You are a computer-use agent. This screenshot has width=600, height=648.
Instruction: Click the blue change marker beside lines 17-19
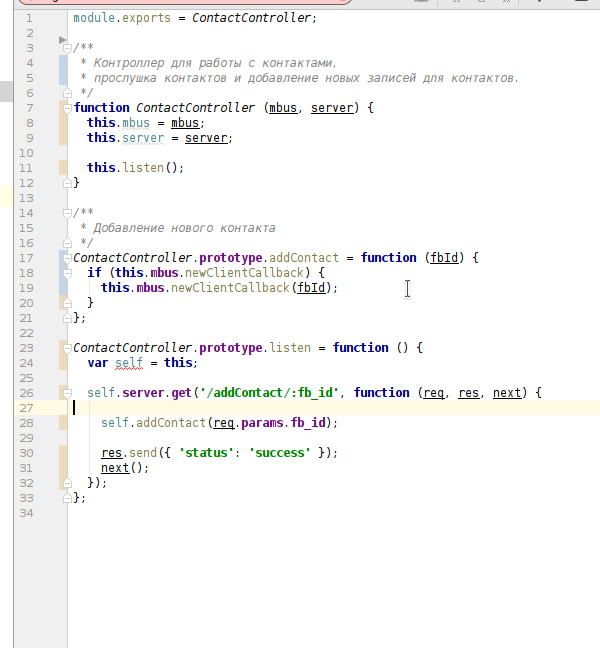pos(63,273)
